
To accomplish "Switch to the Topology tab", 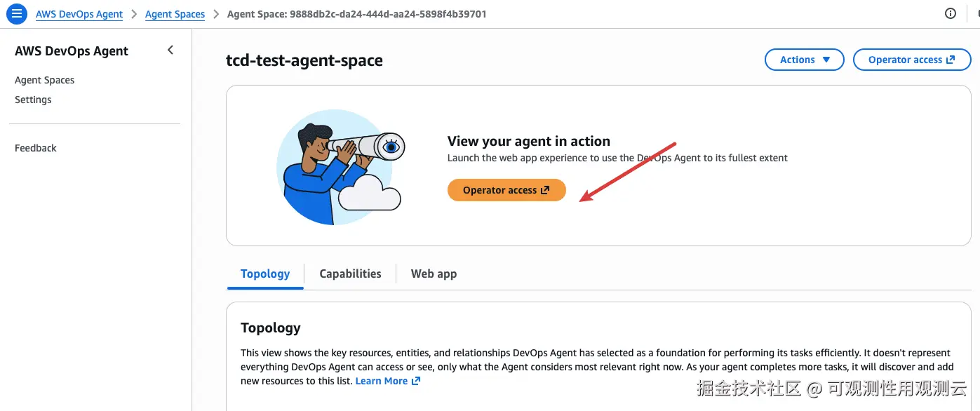I will [x=264, y=274].
